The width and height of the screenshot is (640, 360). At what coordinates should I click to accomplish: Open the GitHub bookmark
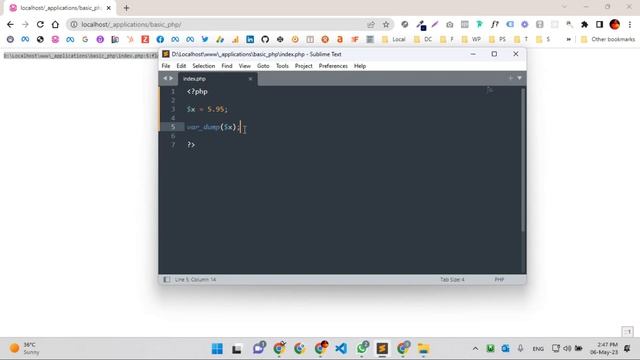coord(265,39)
